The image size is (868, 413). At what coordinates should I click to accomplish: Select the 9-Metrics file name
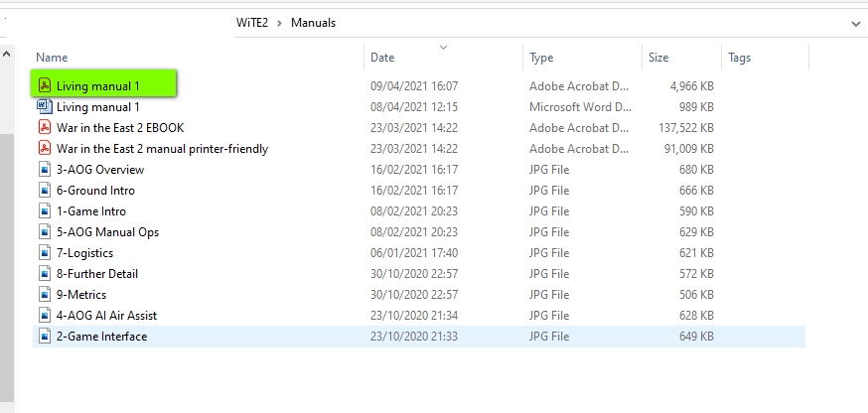[80, 295]
